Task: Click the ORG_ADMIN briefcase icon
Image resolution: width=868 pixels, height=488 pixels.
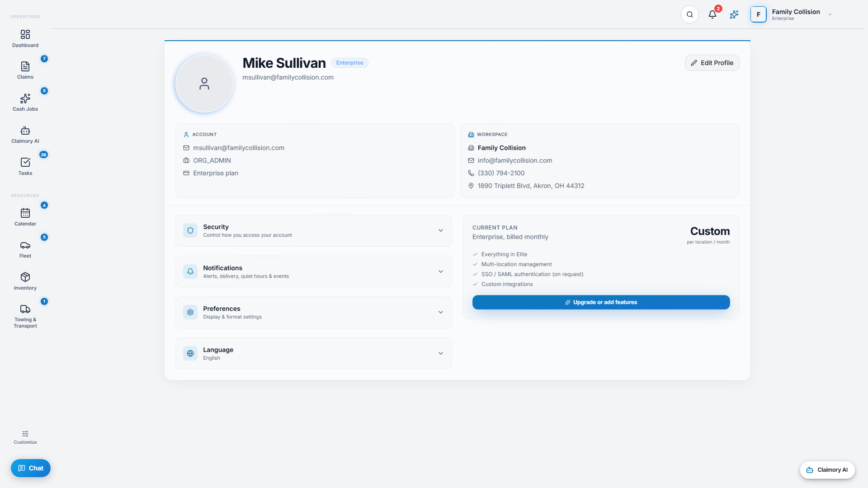Action: pyautogui.click(x=186, y=160)
